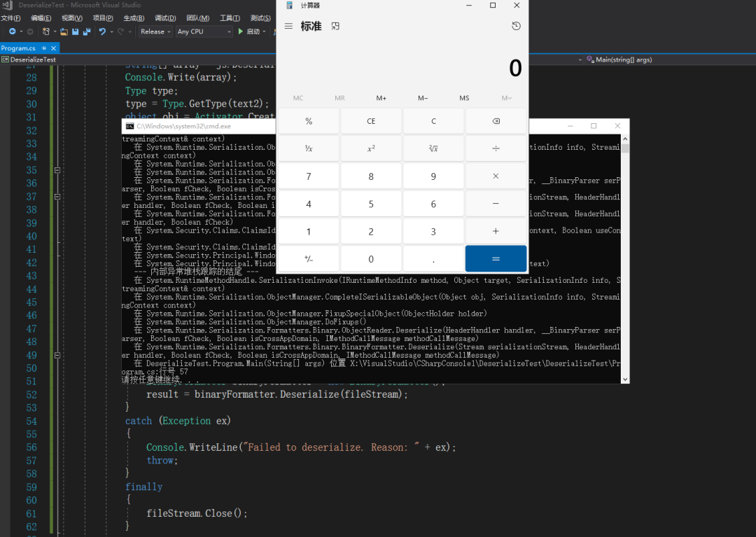
Task: Click the calculator multiply key
Action: coord(496,176)
